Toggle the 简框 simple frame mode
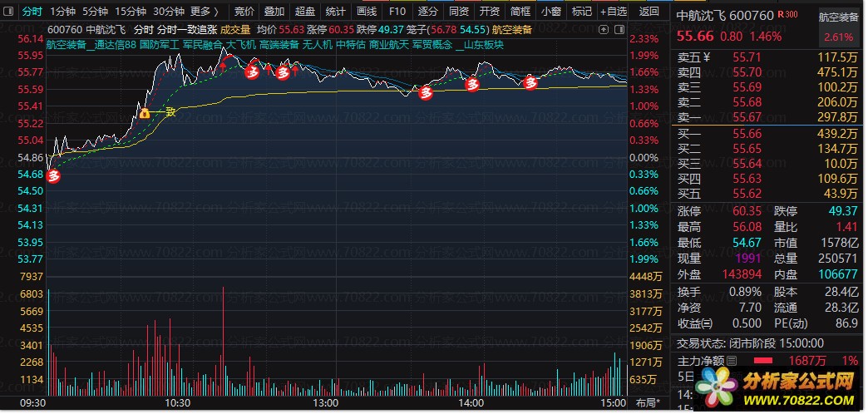Screen dimensions: 868x414 tap(520, 11)
